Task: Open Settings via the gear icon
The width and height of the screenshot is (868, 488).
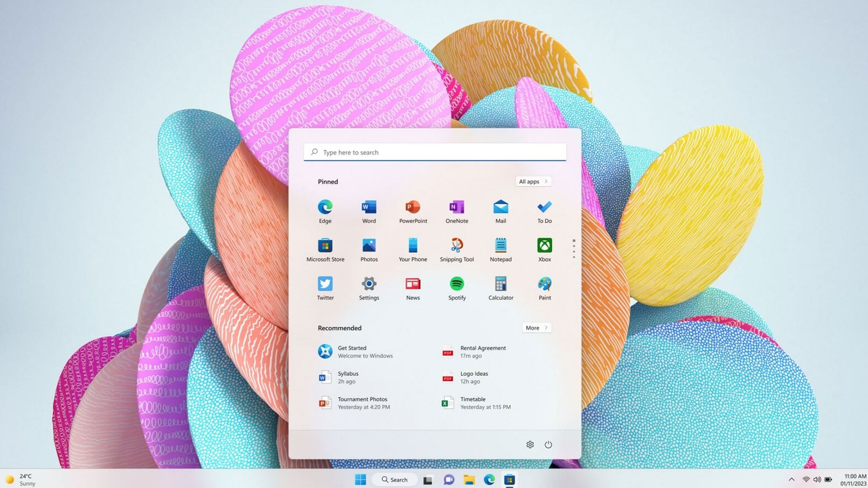Action: pyautogui.click(x=530, y=444)
